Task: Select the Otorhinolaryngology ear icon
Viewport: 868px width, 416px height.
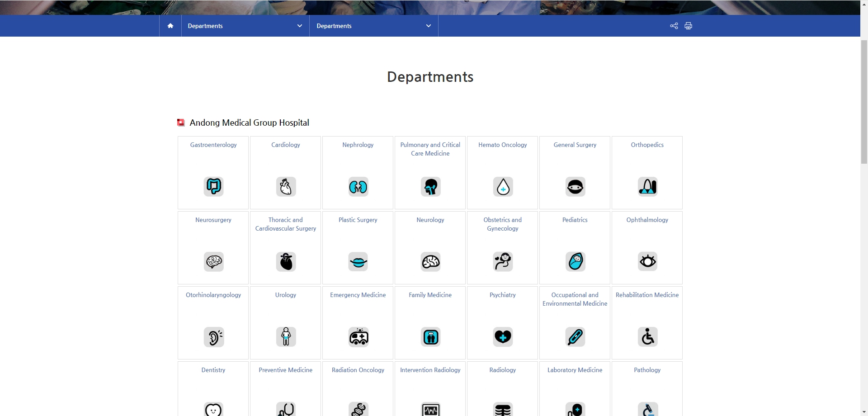Action: click(x=213, y=336)
